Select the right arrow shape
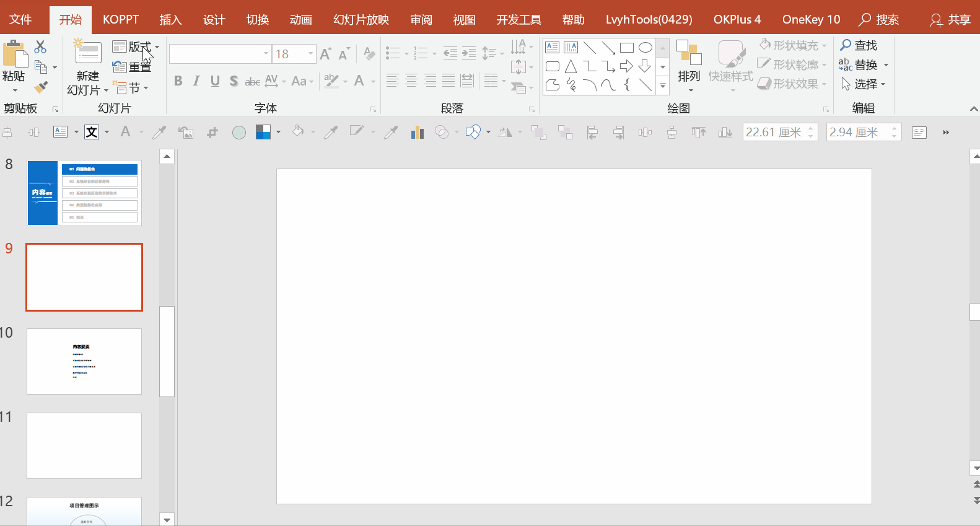980x526 pixels. click(x=627, y=66)
